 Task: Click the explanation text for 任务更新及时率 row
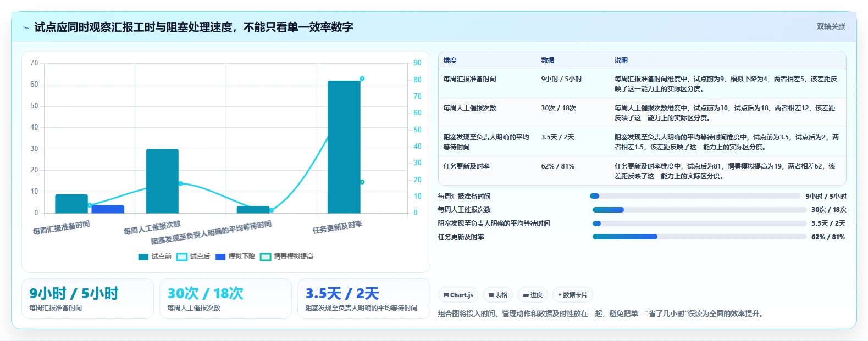[x=726, y=171]
